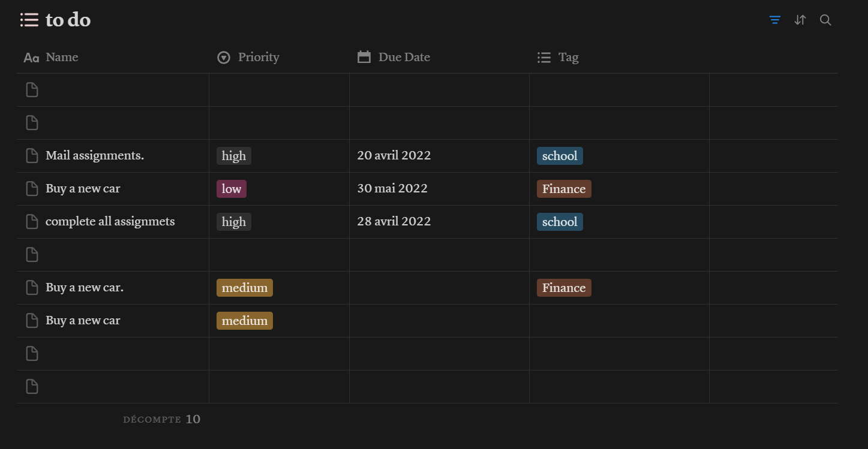The image size is (868, 449).
Task: Open the search in the to do database
Action: coord(825,20)
